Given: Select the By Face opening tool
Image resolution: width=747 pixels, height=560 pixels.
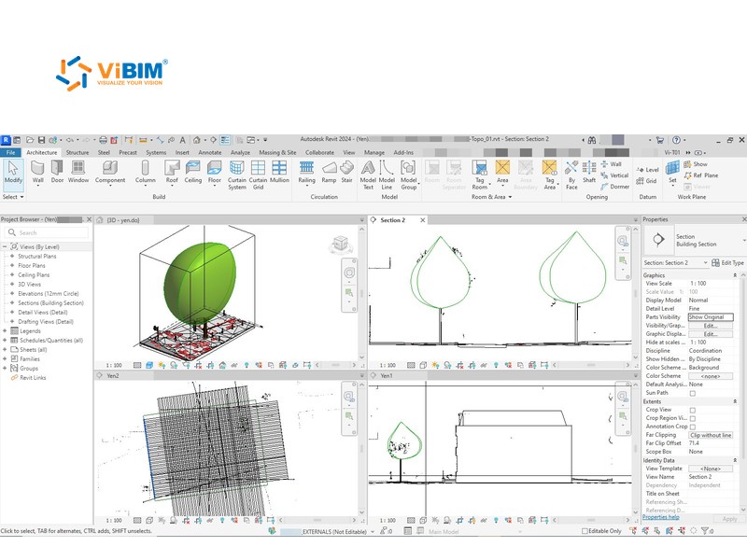Looking at the screenshot, I should click(571, 175).
